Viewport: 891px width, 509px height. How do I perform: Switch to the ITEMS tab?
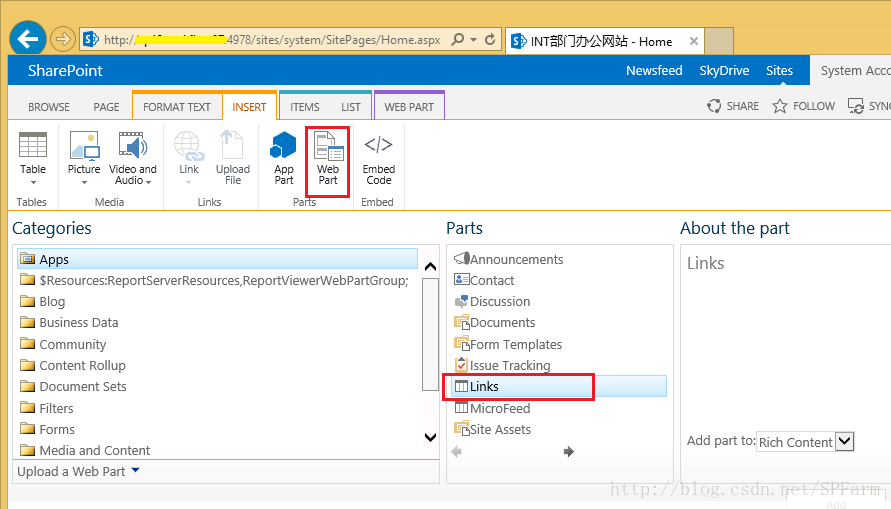point(305,107)
